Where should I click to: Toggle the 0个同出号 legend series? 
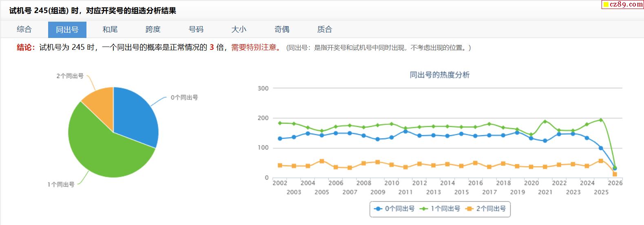coord(394,209)
